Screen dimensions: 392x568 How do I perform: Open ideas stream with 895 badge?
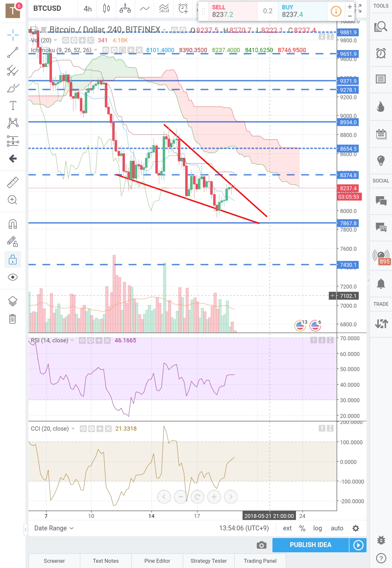[x=381, y=257]
